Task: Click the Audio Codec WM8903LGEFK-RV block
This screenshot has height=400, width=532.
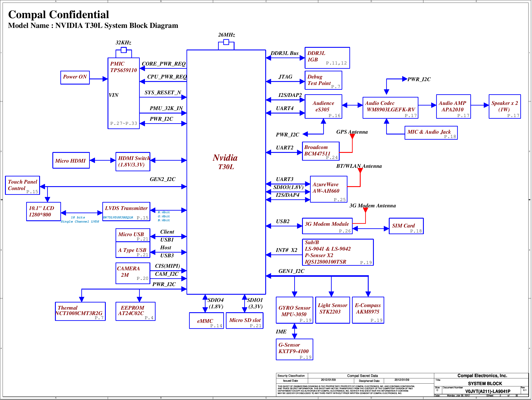Action: tap(390, 108)
